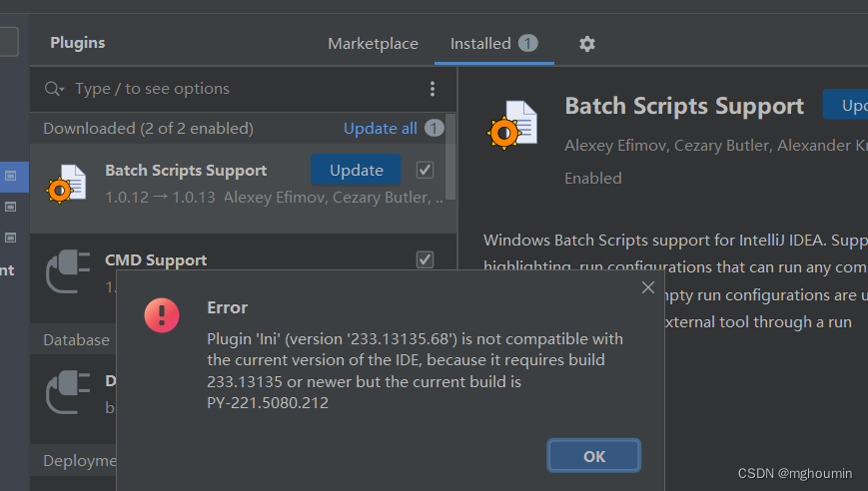The width and height of the screenshot is (868, 491).
Task: Select the CMD Support plugin name
Action: pos(156,259)
